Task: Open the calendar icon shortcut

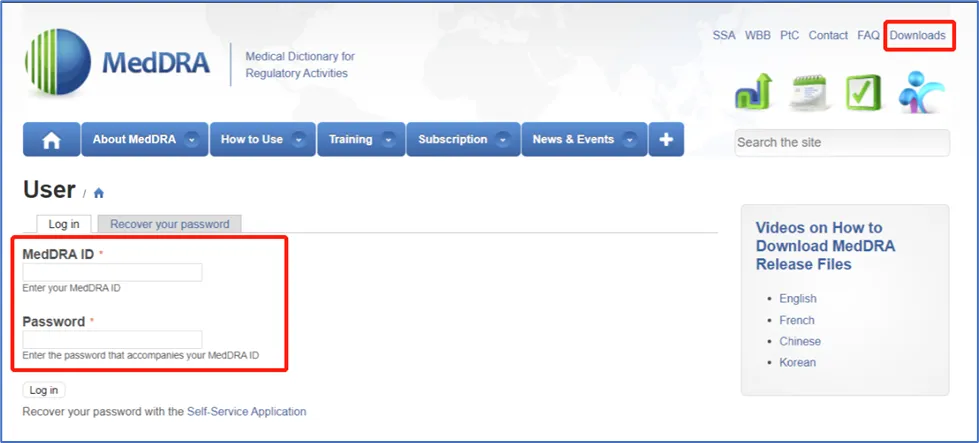Action: 809,92
